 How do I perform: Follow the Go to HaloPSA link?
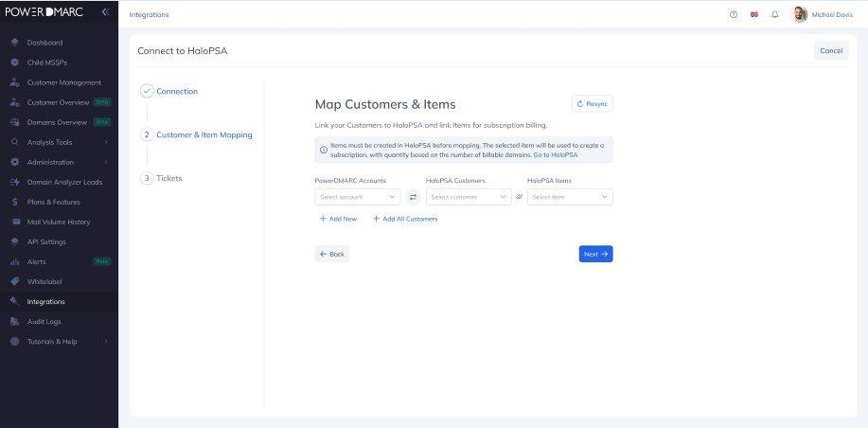tap(556, 155)
